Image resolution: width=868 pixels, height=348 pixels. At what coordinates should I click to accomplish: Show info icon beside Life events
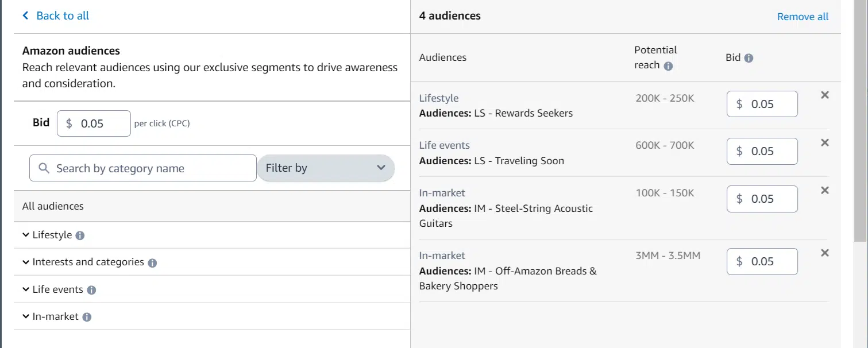91,290
